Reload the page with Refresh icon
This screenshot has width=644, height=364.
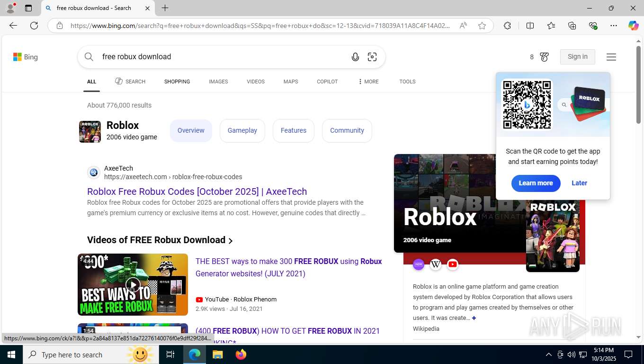pyautogui.click(x=34, y=26)
